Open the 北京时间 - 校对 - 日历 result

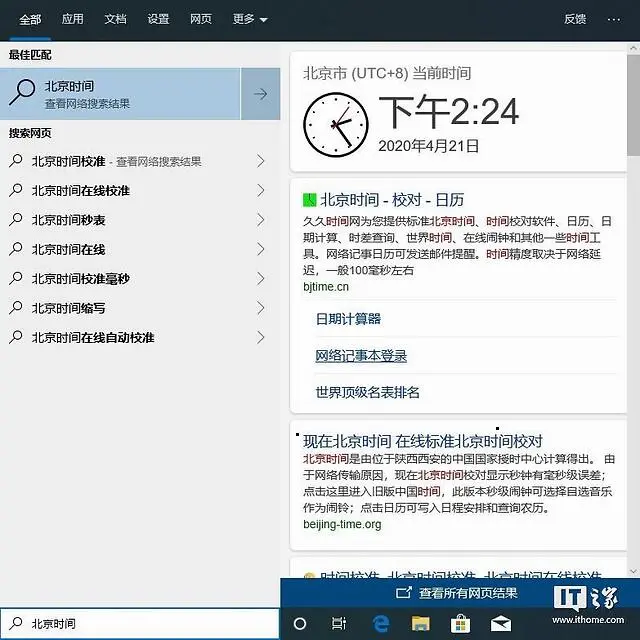[392, 200]
